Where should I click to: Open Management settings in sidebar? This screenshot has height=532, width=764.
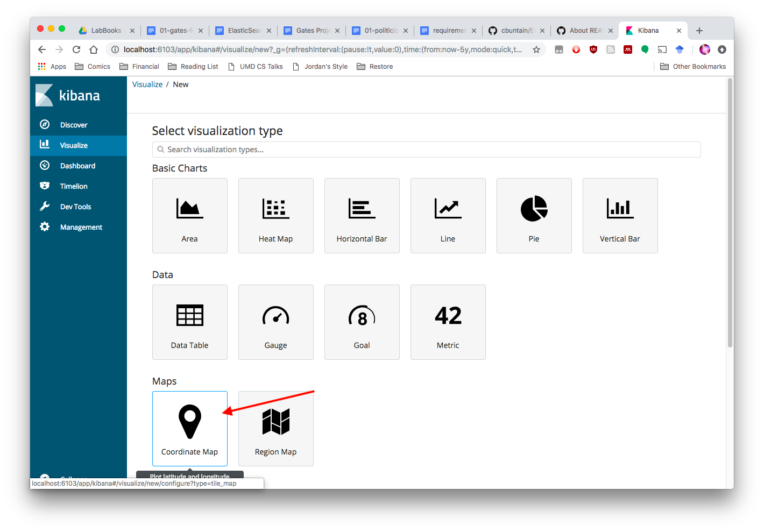(x=79, y=227)
